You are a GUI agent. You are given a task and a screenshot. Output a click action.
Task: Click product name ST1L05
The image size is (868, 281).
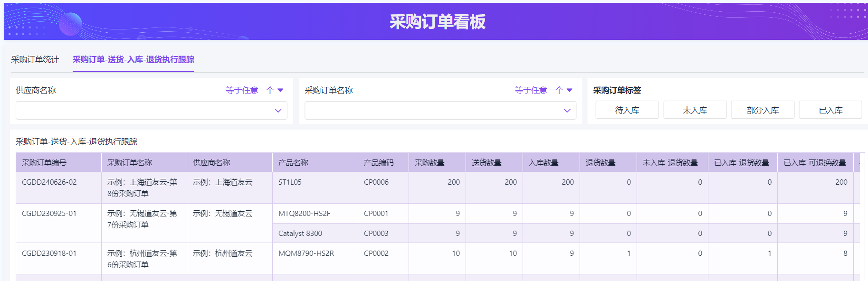290,182
